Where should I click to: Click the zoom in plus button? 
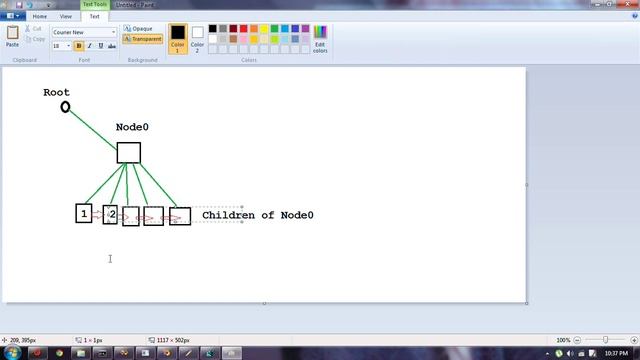pyautogui.click(x=634, y=340)
